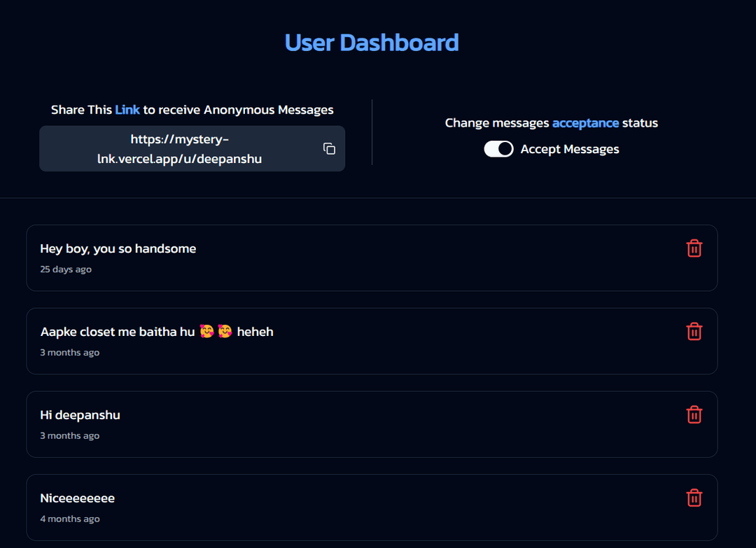Click the blue "Link" word in share text
The height and width of the screenshot is (548, 756).
[x=127, y=110]
